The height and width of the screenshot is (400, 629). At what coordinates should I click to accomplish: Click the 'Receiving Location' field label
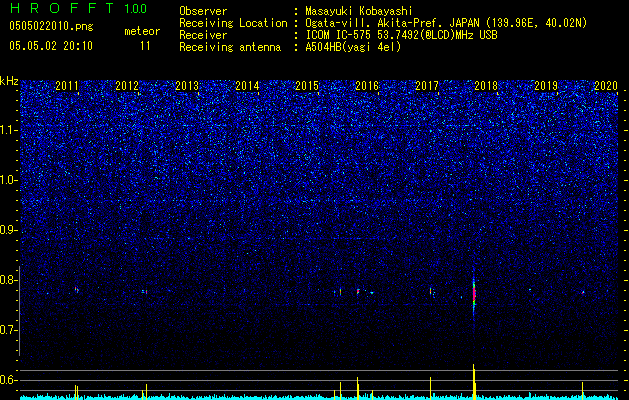233,23
